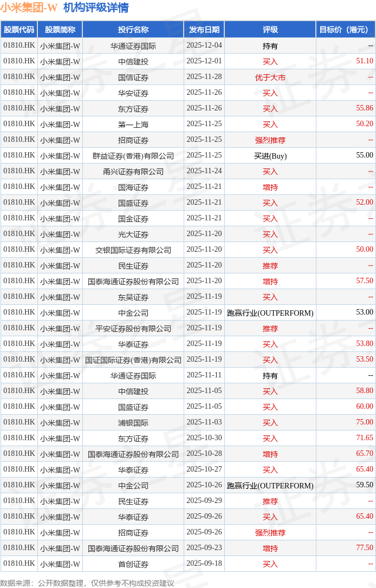The height and width of the screenshot is (588, 376).
Task: Click date 2025-11-28
Action: (x=204, y=77)
